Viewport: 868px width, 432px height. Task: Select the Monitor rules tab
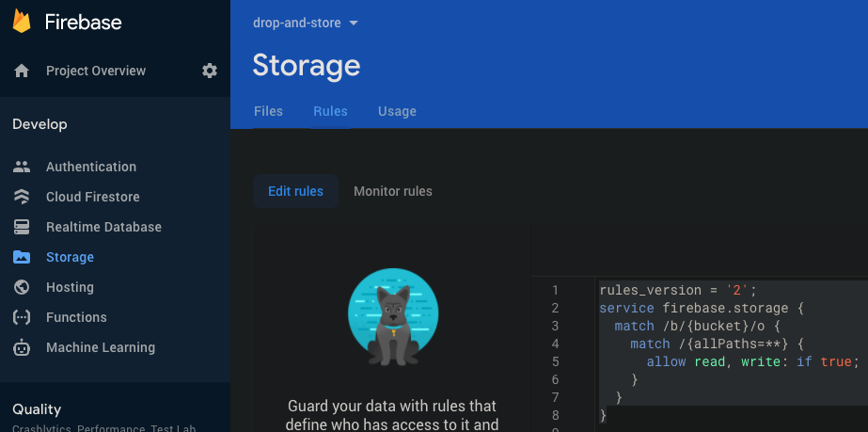click(393, 191)
